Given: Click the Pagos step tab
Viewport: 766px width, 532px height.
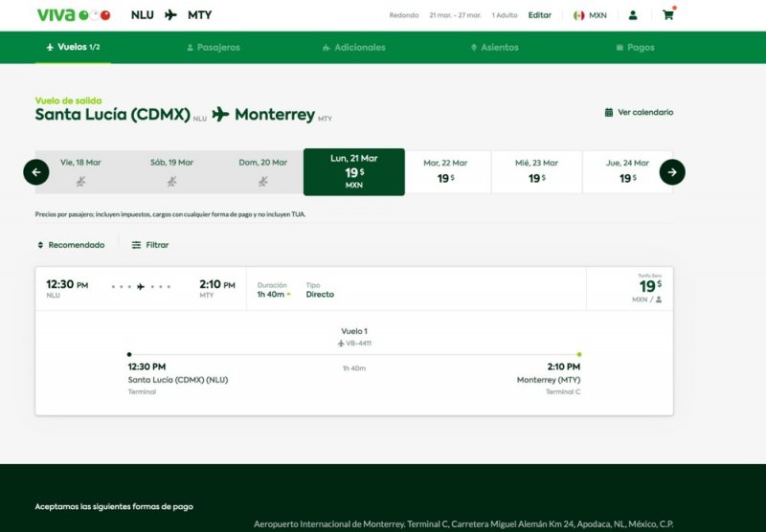Looking at the screenshot, I should [x=636, y=47].
